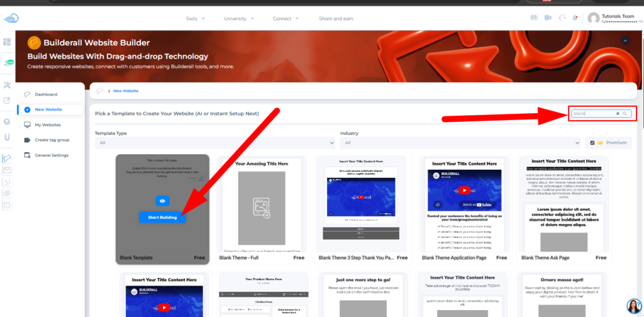Open the apps grid icon in left sidebar

[8, 42]
